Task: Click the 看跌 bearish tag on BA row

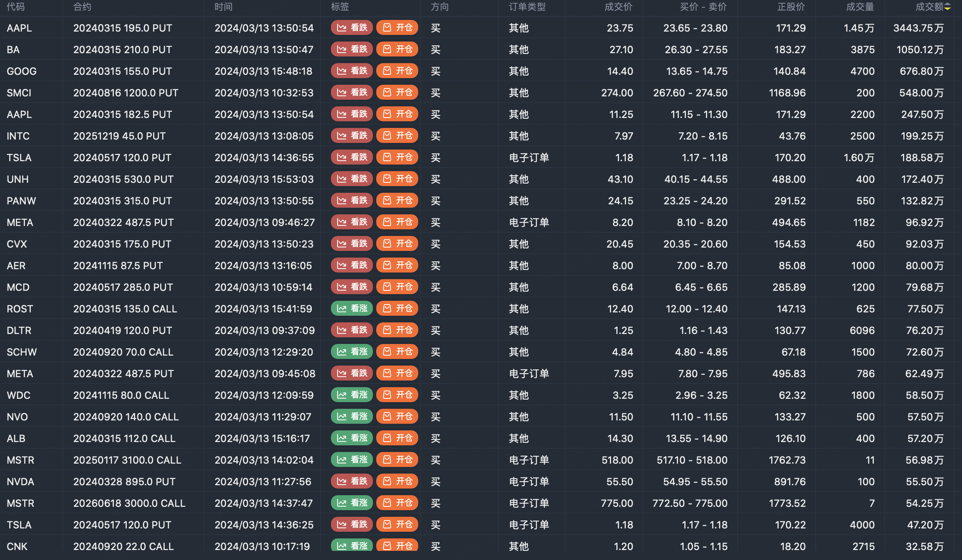Action: pos(352,49)
